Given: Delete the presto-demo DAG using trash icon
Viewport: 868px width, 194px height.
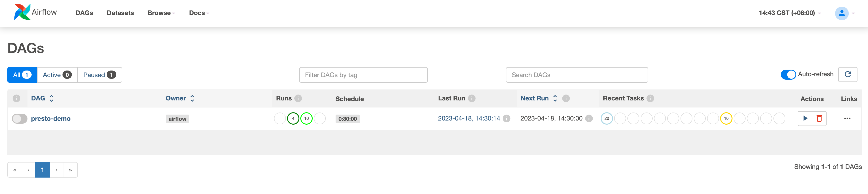Looking at the screenshot, I should 819,118.
